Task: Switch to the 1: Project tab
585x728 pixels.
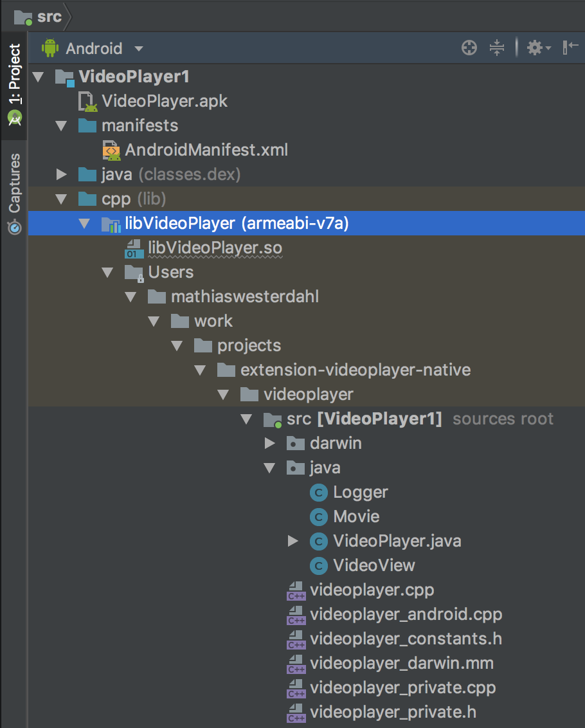Action: coord(14,84)
